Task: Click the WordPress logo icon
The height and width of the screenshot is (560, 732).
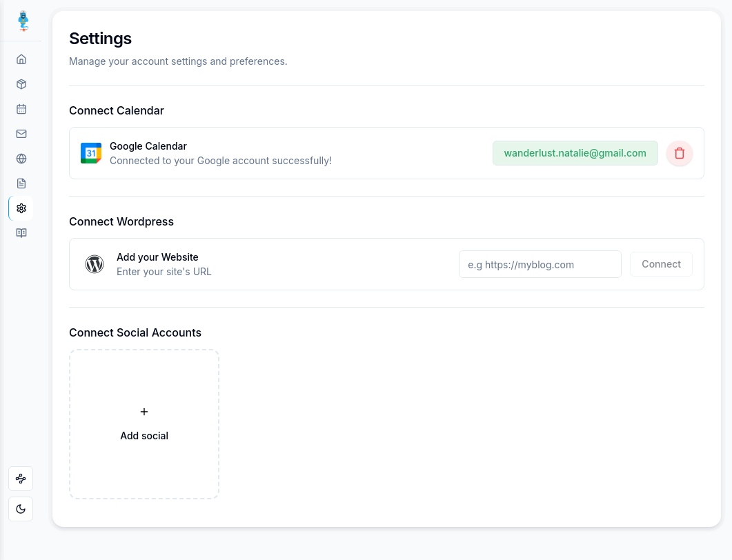Action: pyautogui.click(x=95, y=264)
